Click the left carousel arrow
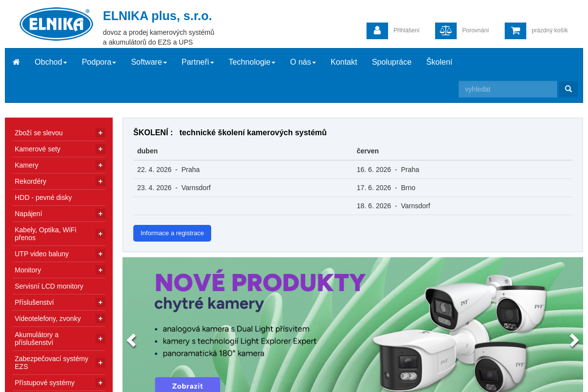The width and height of the screenshot is (588, 392). [x=131, y=341]
